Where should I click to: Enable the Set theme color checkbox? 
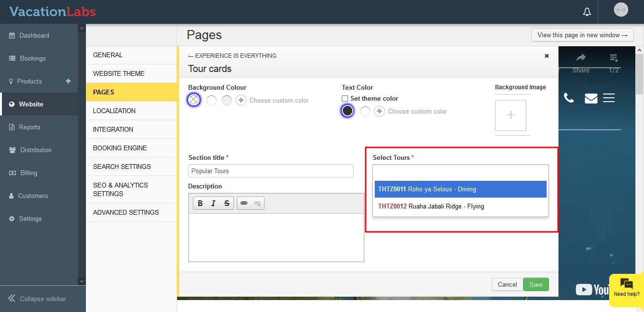345,99
